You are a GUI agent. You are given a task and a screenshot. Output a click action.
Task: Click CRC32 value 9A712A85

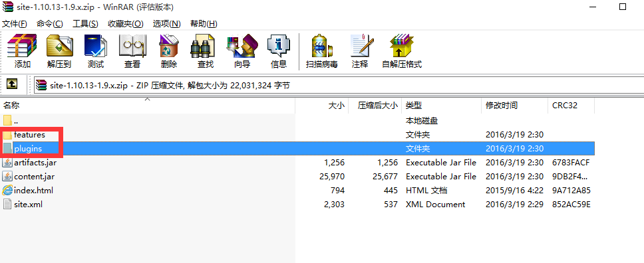coord(571,191)
